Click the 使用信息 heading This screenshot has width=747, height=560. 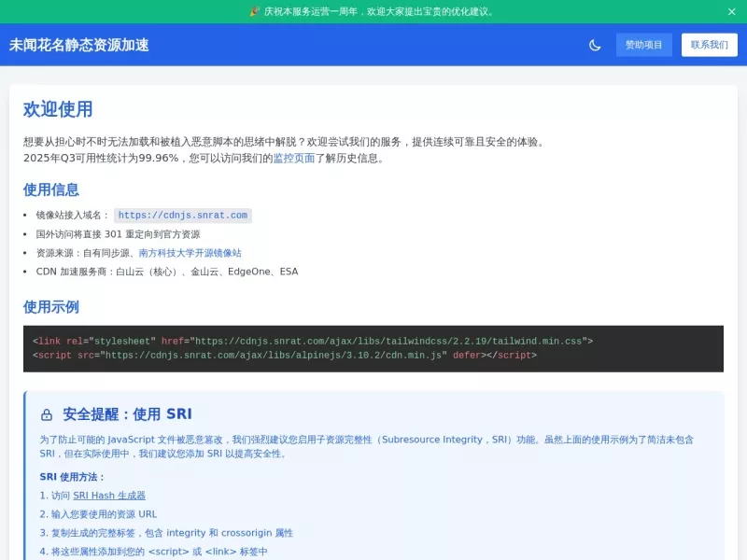click(51, 189)
